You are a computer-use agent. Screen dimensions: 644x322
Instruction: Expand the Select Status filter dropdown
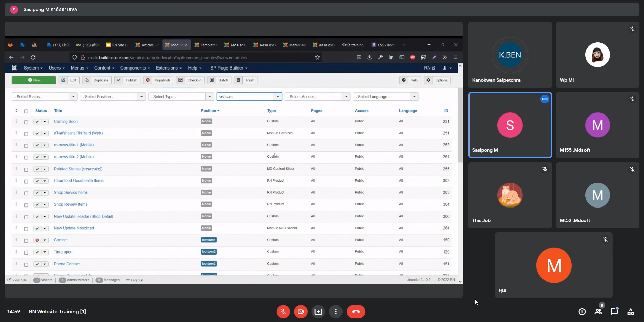[x=44, y=97]
